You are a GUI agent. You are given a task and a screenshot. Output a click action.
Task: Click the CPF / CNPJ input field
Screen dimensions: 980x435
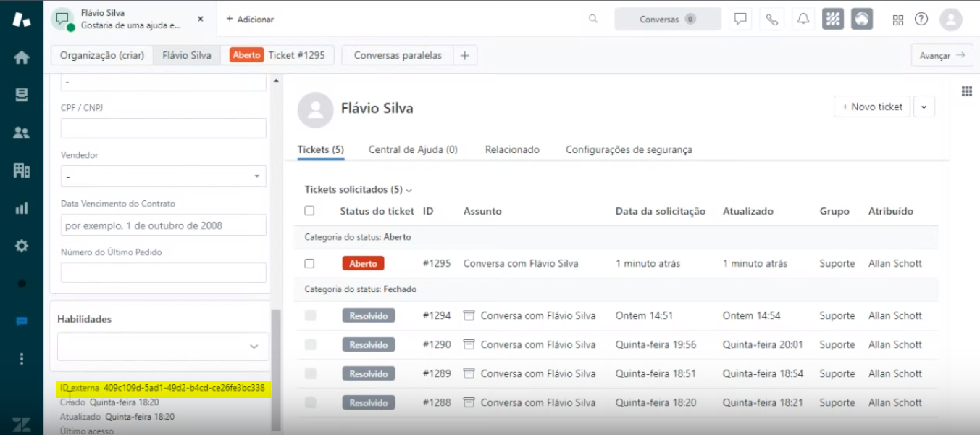tap(163, 129)
